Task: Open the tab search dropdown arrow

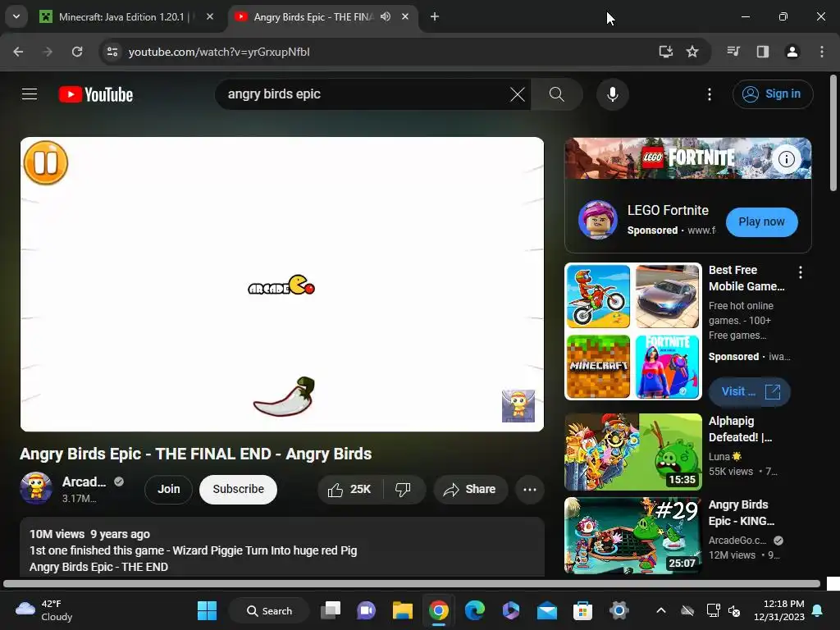Action: pyautogui.click(x=16, y=17)
